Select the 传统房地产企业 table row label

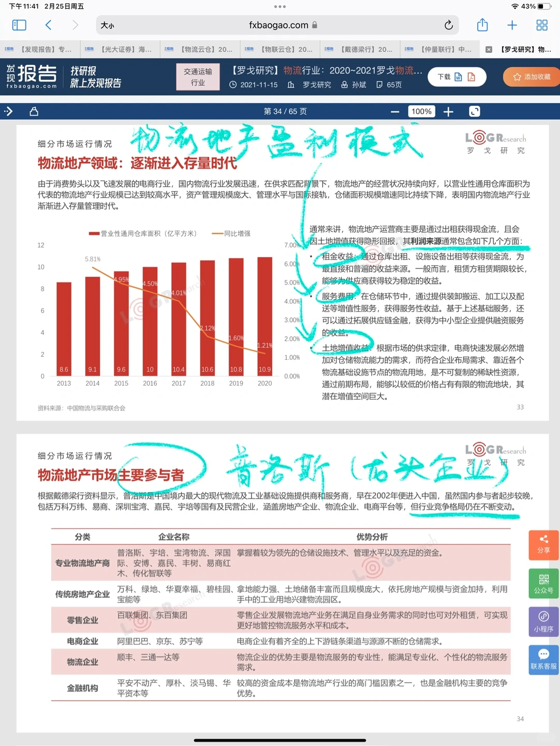tap(82, 594)
